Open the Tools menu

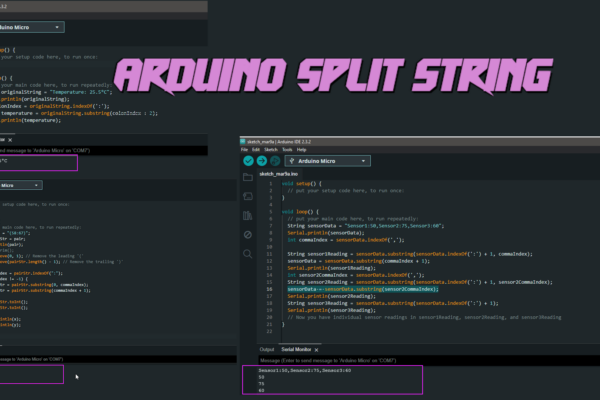287,150
